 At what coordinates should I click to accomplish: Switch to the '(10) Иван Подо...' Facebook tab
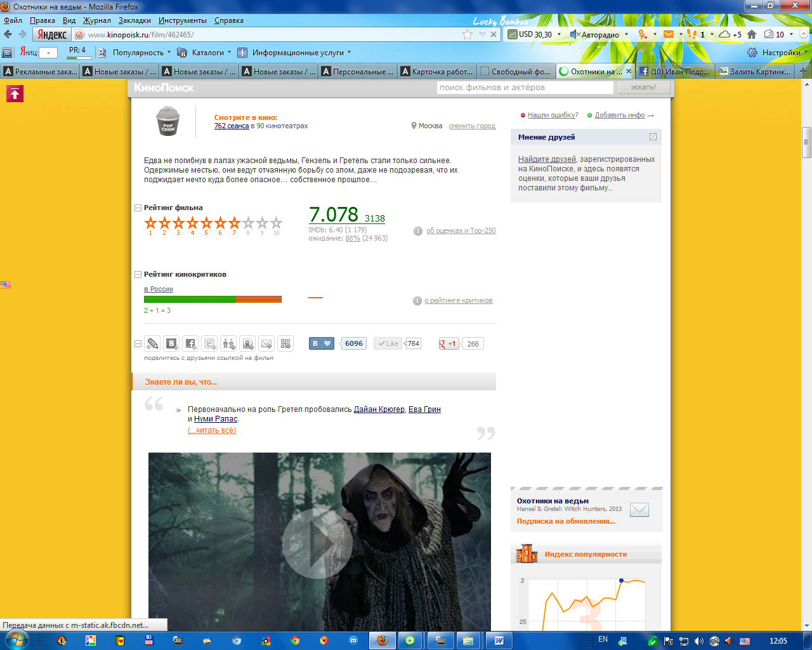pos(675,71)
